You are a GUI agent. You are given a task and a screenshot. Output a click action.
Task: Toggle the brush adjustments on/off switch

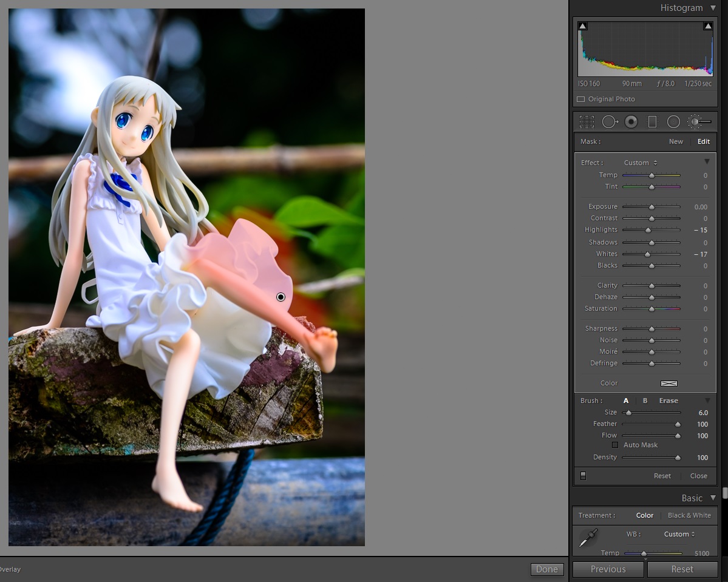click(x=583, y=476)
